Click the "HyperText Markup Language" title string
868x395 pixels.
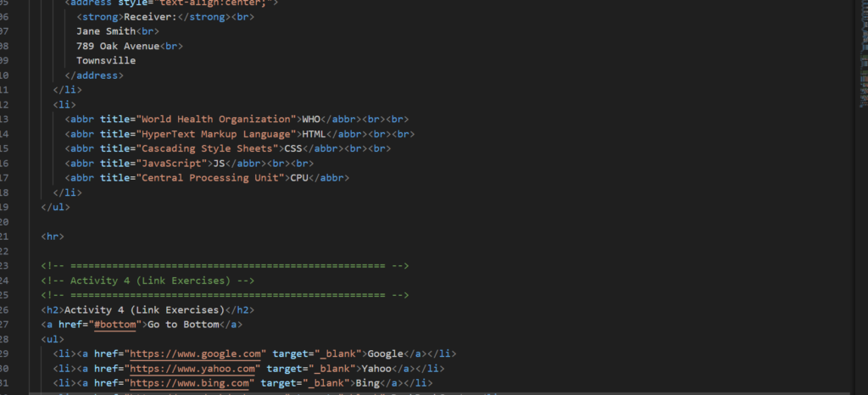pyautogui.click(x=214, y=134)
